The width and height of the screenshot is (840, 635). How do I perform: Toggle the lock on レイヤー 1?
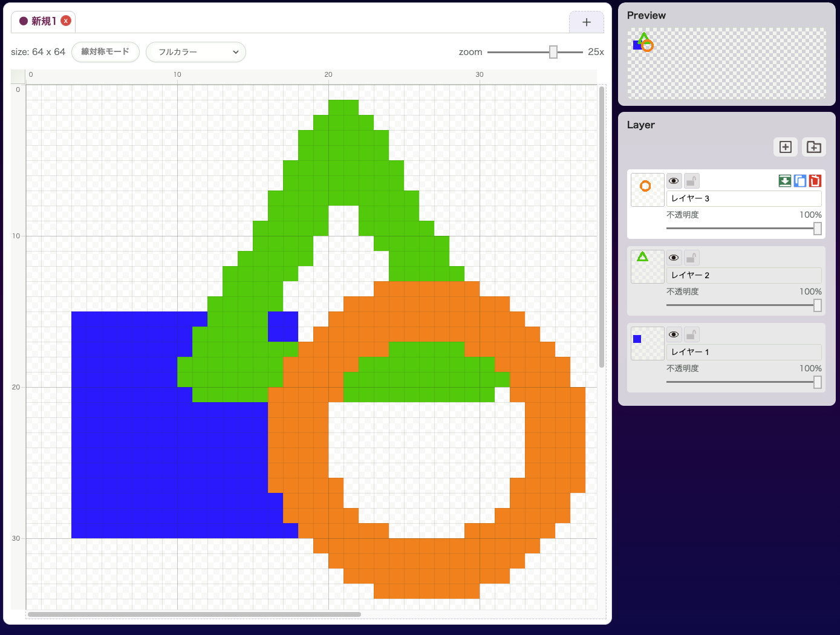[692, 334]
